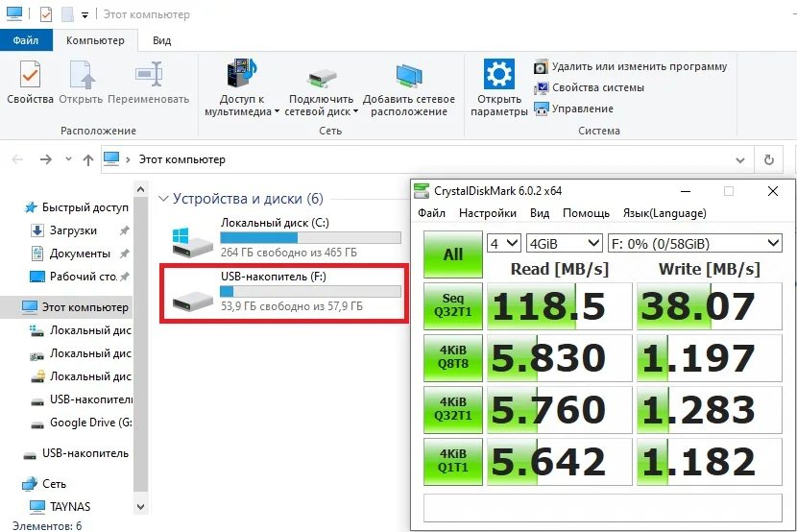Screen dimensions: 797x532
Task: Click Подключить сетевой диск icon
Action: 321,78
